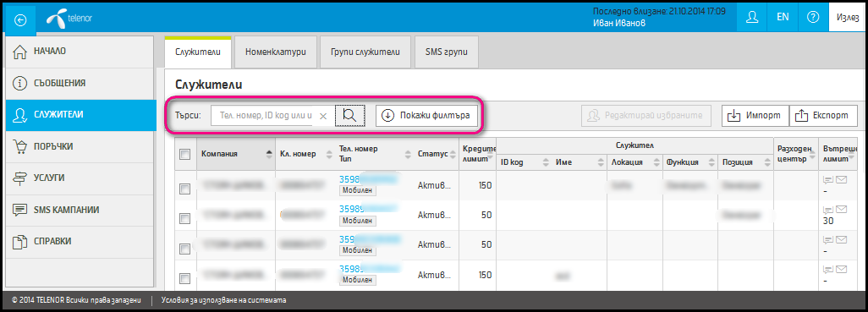Open the help question mark icon
This screenshot has height=312, width=868.
[x=813, y=17]
